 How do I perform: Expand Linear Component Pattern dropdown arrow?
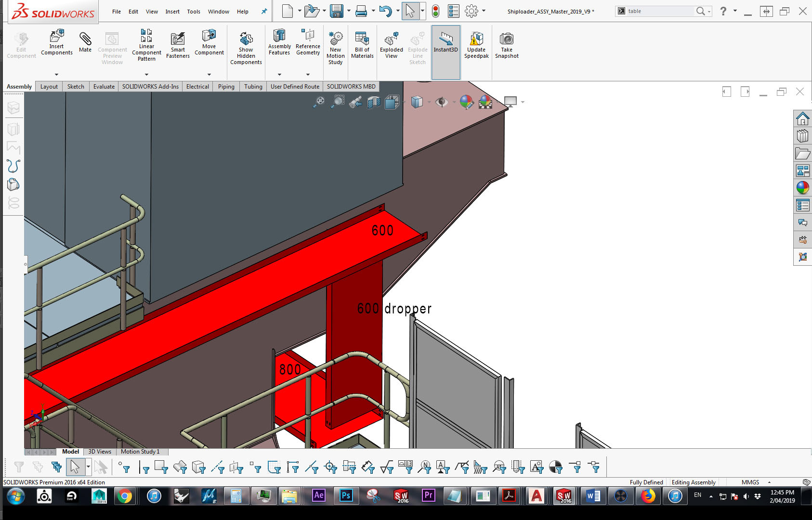click(x=146, y=75)
